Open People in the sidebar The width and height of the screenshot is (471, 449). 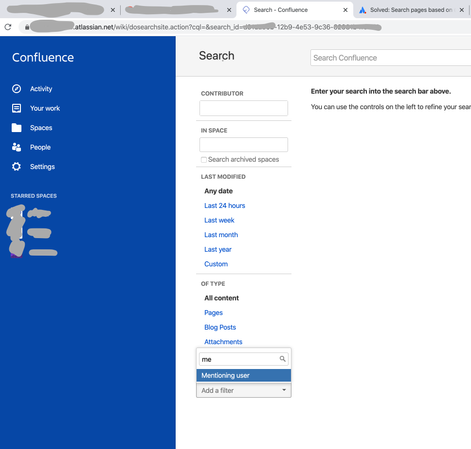pyautogui.click(x=40, y=147)
